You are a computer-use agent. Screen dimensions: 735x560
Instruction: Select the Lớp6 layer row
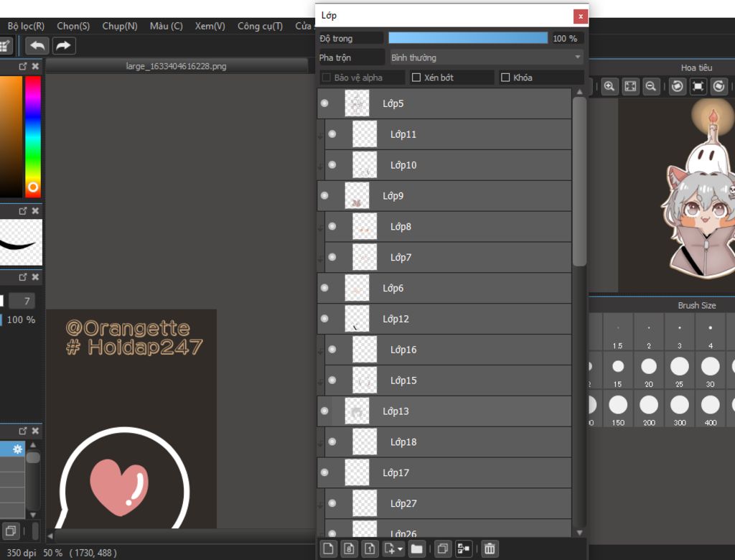pos(444,288)
